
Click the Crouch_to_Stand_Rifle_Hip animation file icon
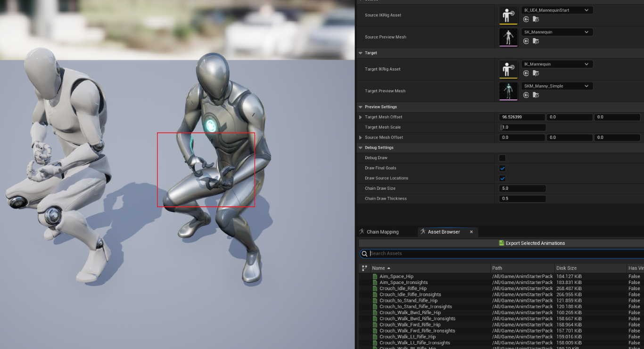point(375,300)
